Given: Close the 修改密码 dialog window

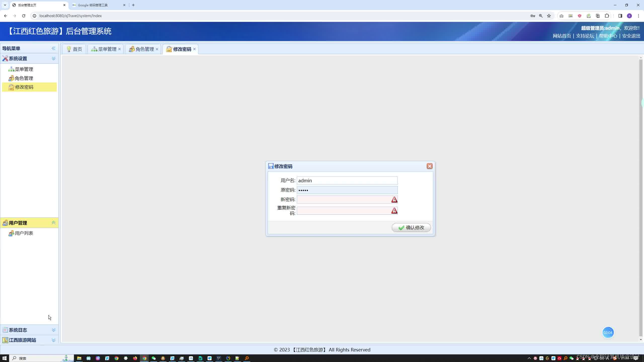Looking at the screenshot, I should (x=429, y=166).
